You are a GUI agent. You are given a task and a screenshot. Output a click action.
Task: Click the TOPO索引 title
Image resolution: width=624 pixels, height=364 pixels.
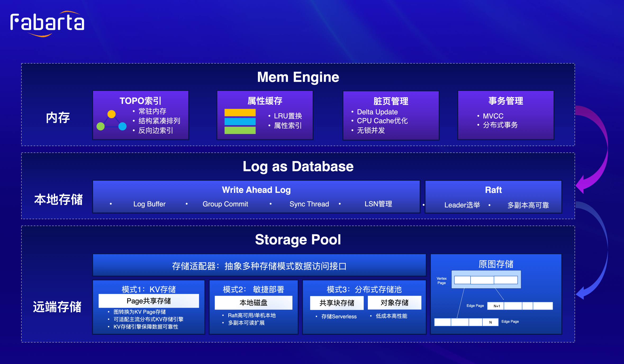141,101
